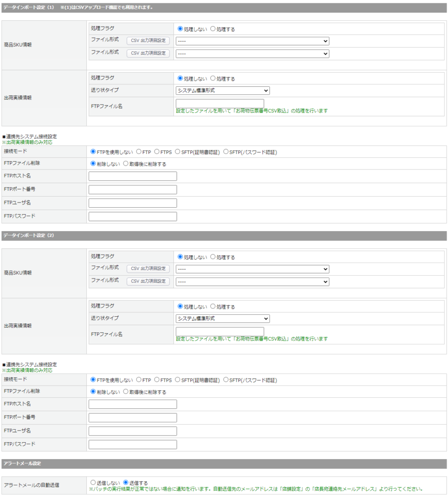The height and width of the screenshot is (496, 448).
Task: Select 処理する for 出荷実績情報 in import setting (2)
Action: pyautogui.click(x=213, y=306)
